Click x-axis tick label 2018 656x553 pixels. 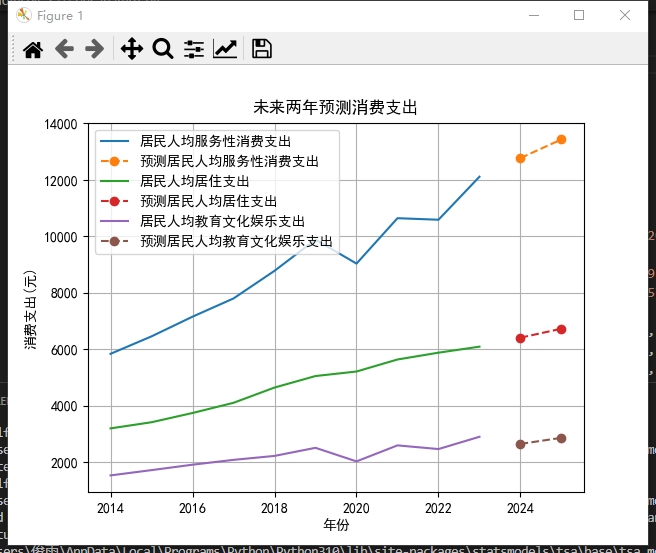274,508
